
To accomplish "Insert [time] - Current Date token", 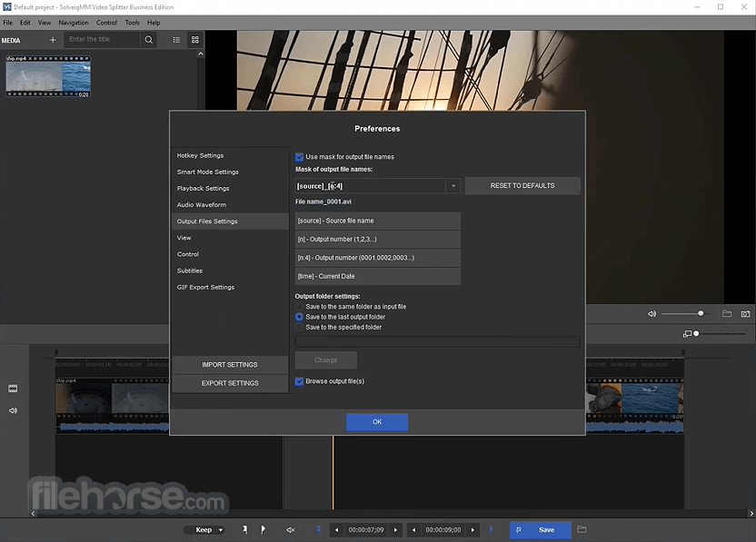I will pyautogui.click(x=377, y=276).
